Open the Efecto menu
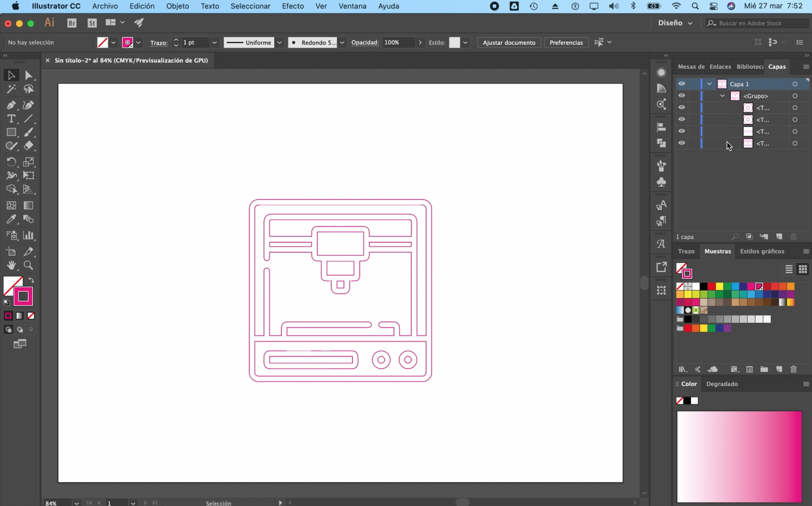The width and height of the screenshot is (812, 506). (293, 6)
